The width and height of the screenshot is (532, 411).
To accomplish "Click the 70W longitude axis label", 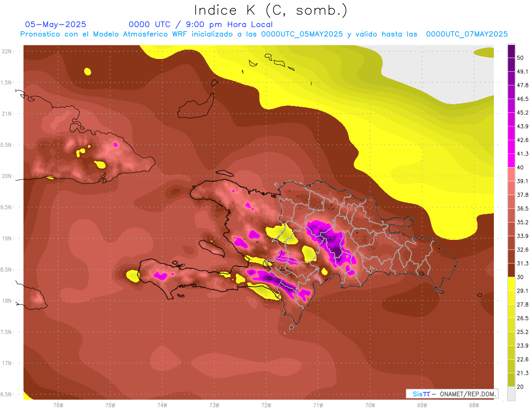I will [370, 405].
